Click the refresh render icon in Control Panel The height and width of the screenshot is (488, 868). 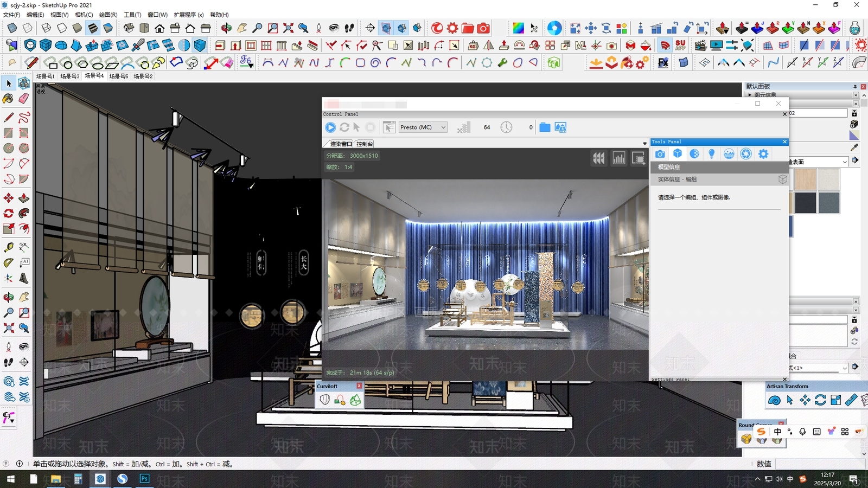tap(344, 127)
